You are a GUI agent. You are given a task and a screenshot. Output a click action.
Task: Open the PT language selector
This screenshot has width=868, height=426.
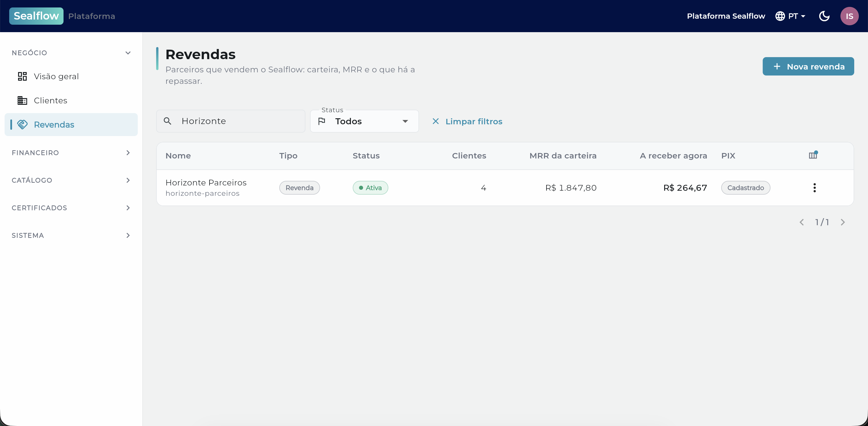[790, 16]
